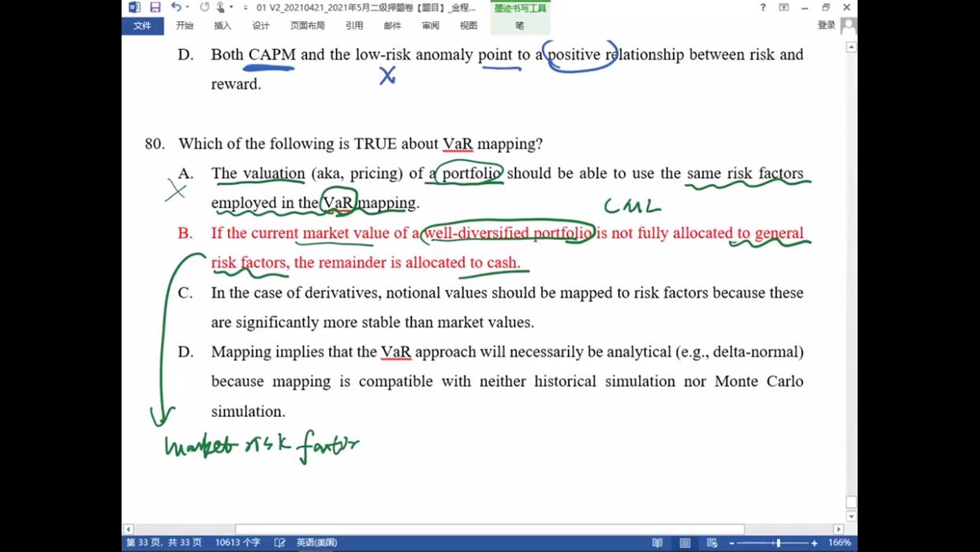Click the horizontal scrollbar right arrow
Viewport: 980px width, 552px height.
[x=839, y=529]
